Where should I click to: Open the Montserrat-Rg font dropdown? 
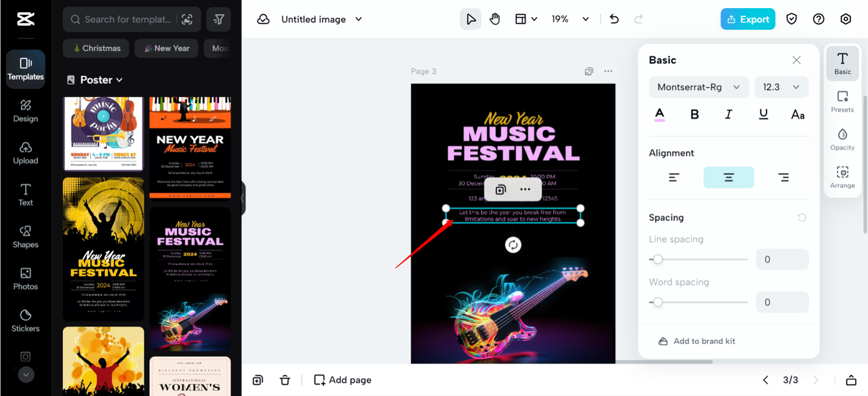click(x=699, y=87)
